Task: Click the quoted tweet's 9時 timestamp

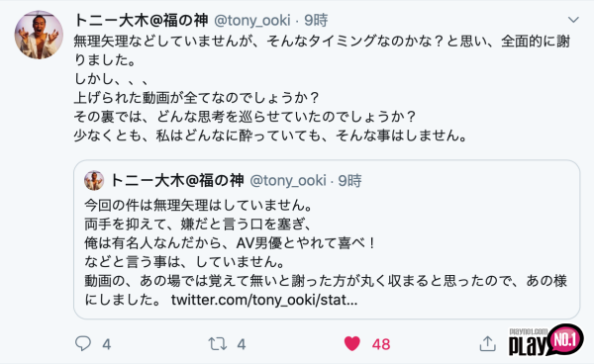Action: click(349, 180)
